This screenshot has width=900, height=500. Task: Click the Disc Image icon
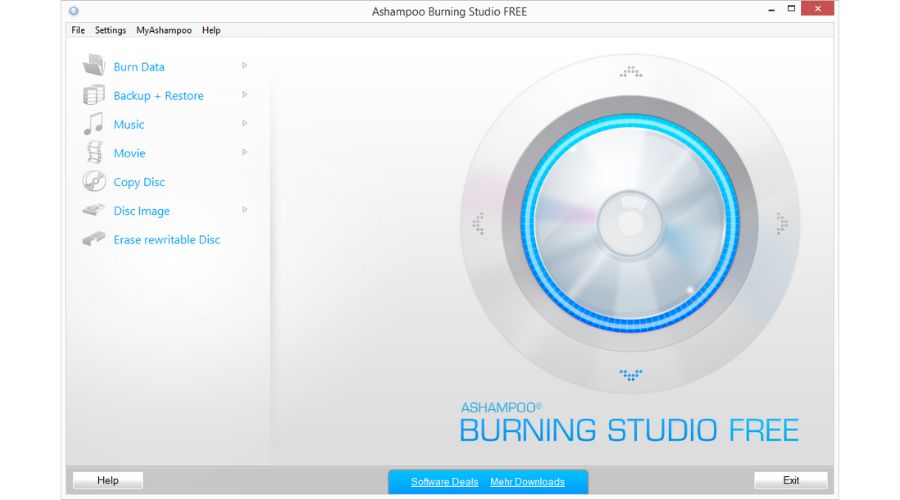click(x=94, y=210)
